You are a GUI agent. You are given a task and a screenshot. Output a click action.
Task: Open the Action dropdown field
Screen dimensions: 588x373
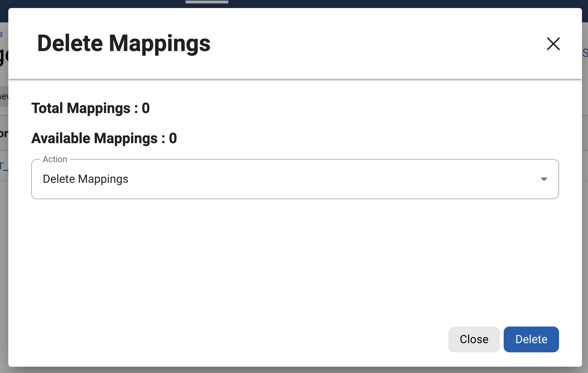287,179
